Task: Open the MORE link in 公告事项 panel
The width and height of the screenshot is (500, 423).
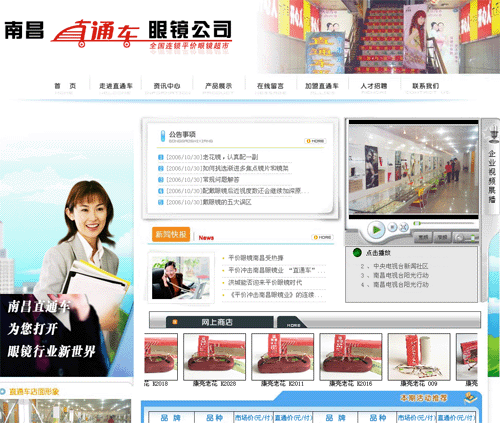Action: (x=315, y=141)
